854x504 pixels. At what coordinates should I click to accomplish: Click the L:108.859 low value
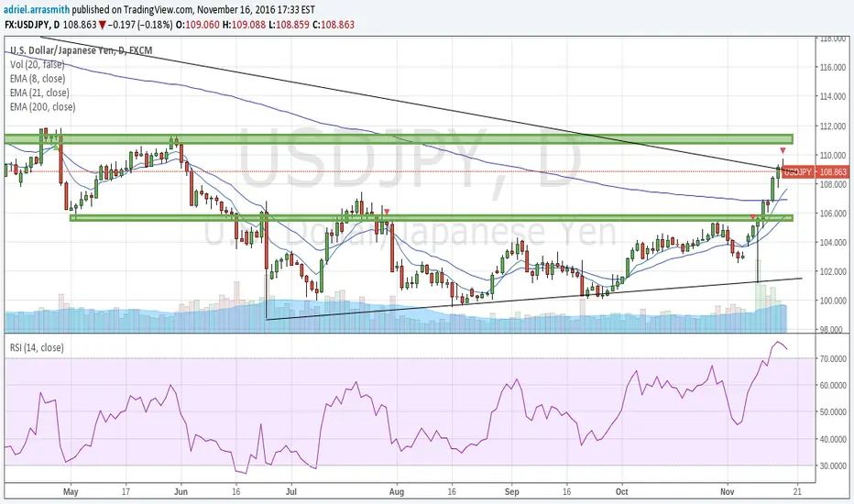290,25
